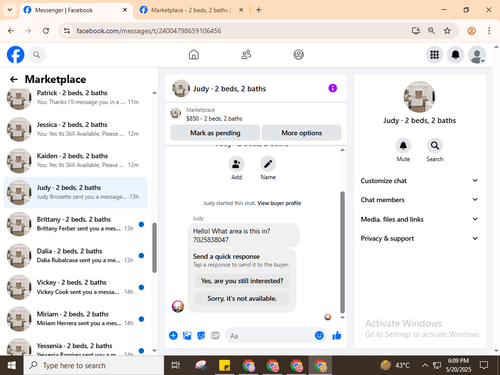
Task: Open the Dalia - 2 beds conversation
Action: [75, 255]
